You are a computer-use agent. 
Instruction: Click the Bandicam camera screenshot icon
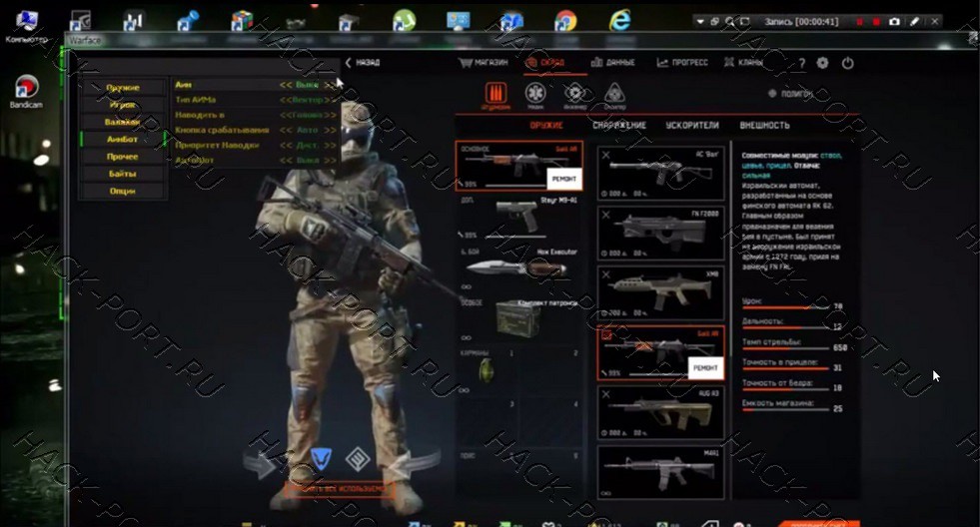pyautogui.click(x=894, y=21)
